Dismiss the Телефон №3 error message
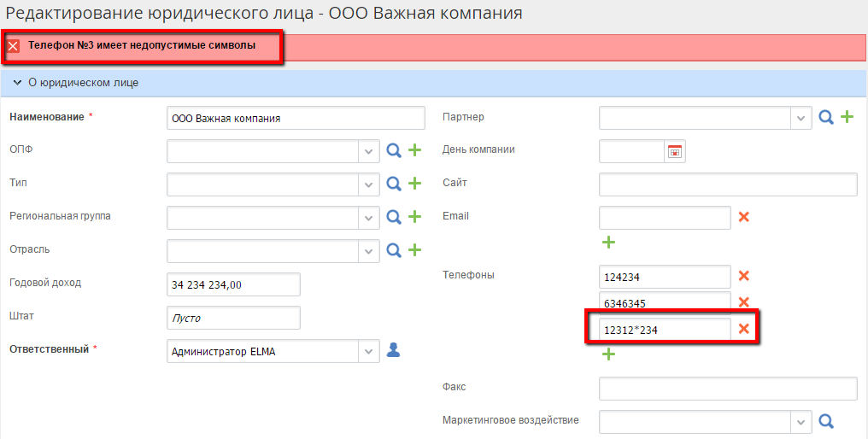The height and width of the screenshot is (439, 868). coord(14,46)
